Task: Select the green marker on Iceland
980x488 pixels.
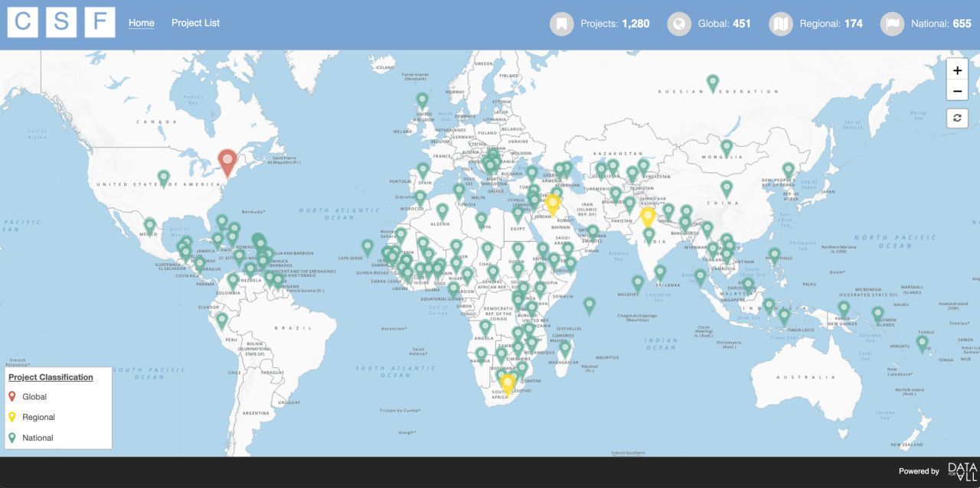Action: [x=421, y=99]
